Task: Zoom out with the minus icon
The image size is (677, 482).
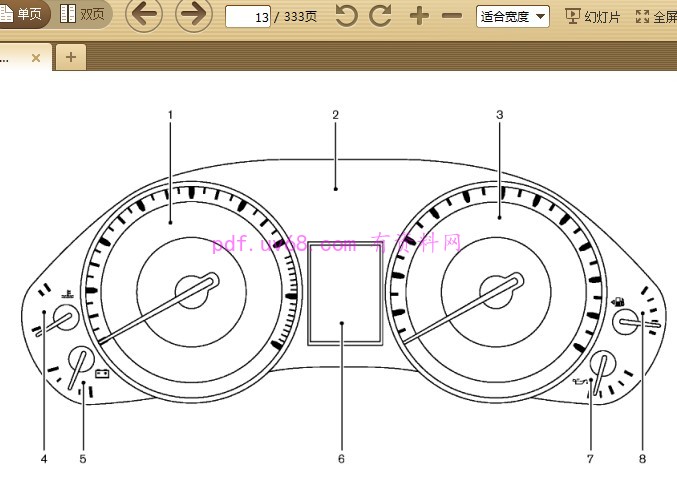Action: tap(452, 16)
